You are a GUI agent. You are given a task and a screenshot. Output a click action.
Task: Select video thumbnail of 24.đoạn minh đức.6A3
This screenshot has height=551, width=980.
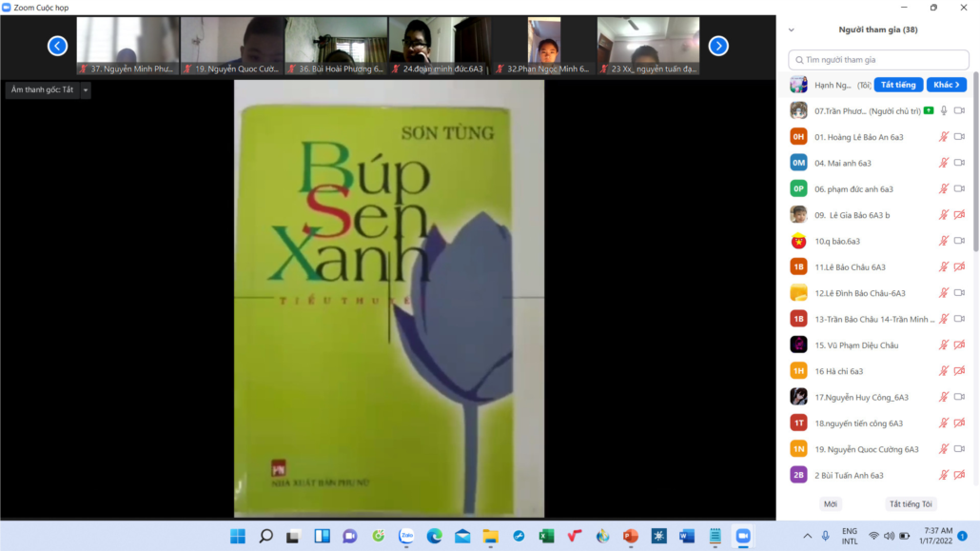tap(439, 46)
